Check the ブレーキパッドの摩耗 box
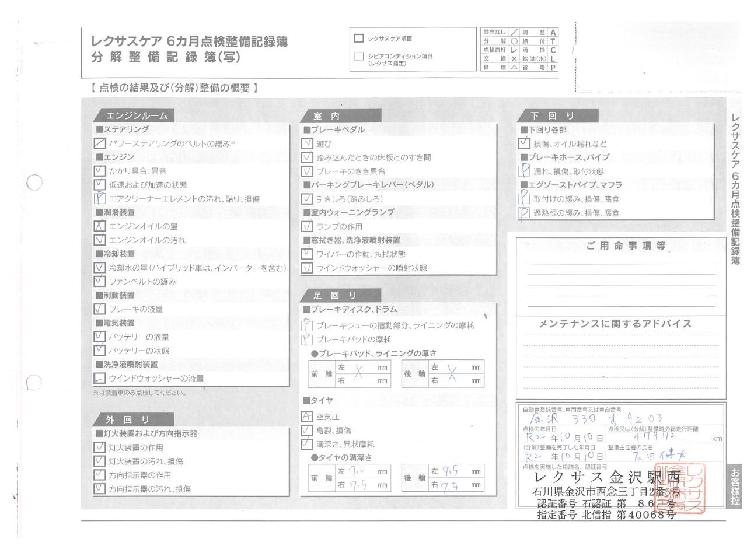 [x=308, y=339]
